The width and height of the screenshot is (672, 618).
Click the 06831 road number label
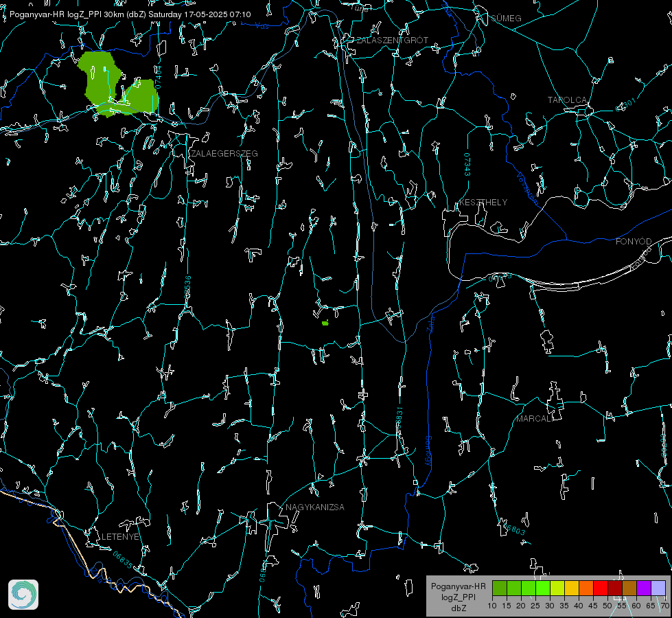[399, 417]
